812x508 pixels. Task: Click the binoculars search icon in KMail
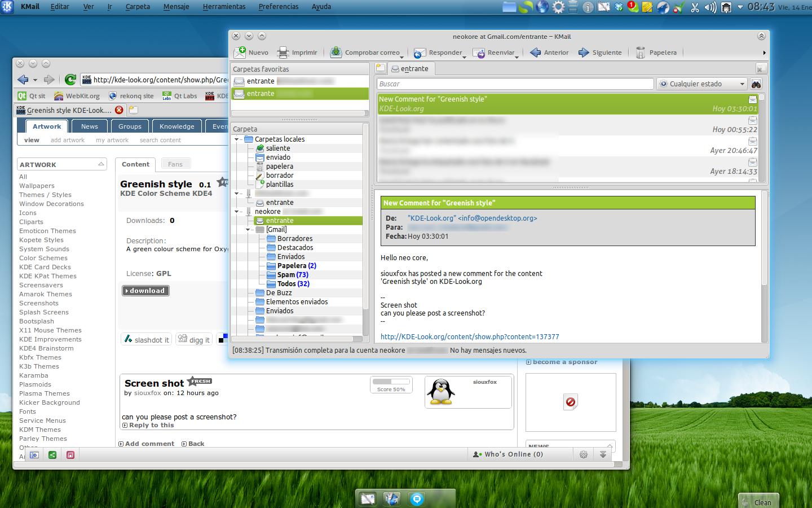point(756,84)
